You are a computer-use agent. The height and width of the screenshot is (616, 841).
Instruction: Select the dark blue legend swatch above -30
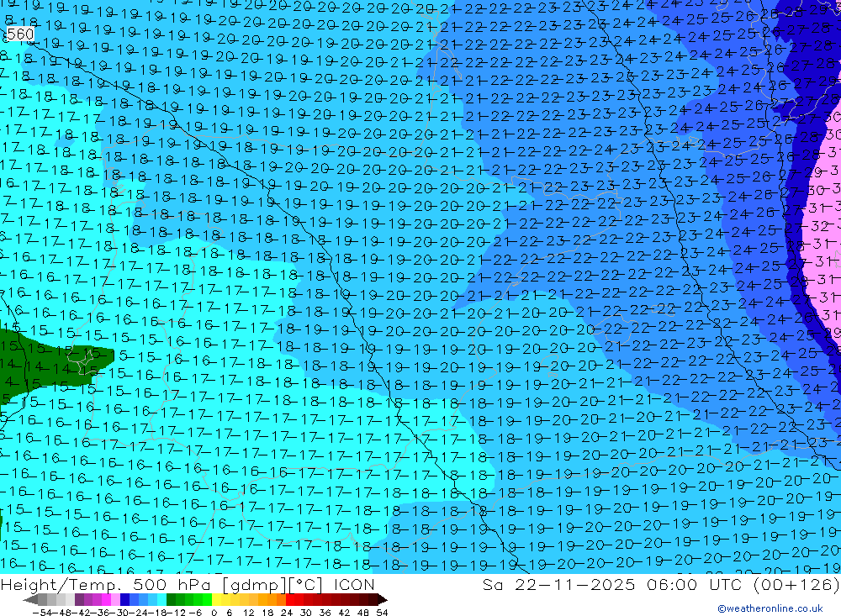(x=124, y=599)
